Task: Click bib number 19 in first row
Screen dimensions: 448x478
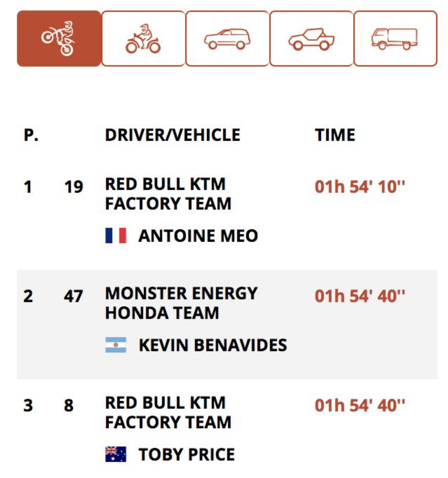Action: pyautogui.click(x=74, y=187)
